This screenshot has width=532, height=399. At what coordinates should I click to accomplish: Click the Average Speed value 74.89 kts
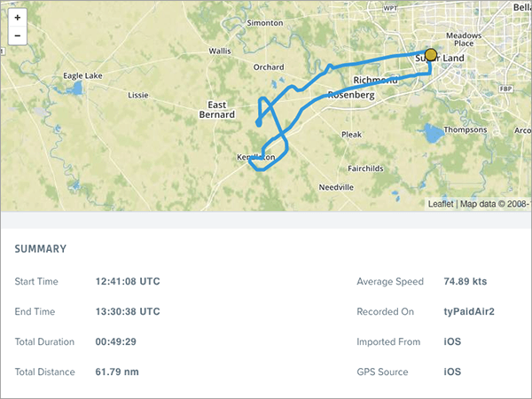[465, 282]
